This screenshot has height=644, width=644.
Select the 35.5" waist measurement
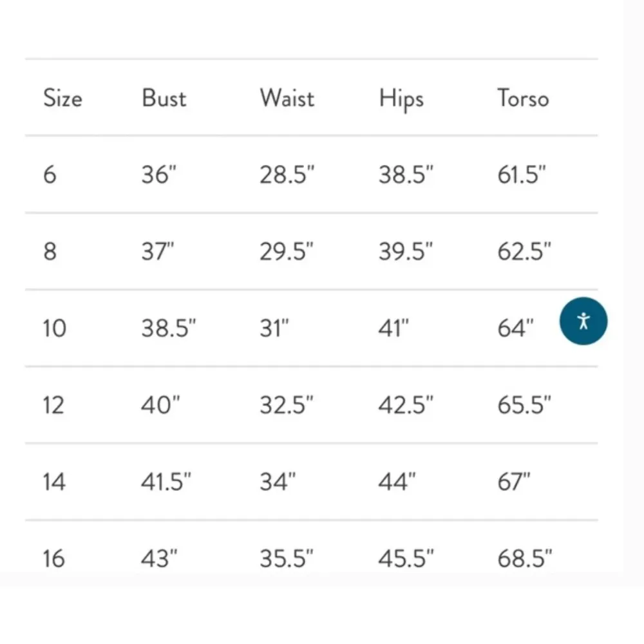click(287, 558)
